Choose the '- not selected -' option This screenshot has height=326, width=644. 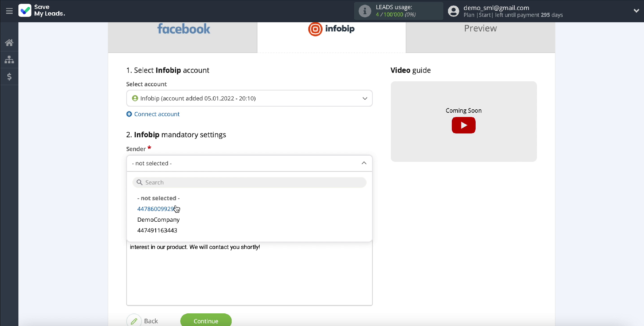pyautogui.click(x=158, y=198)
